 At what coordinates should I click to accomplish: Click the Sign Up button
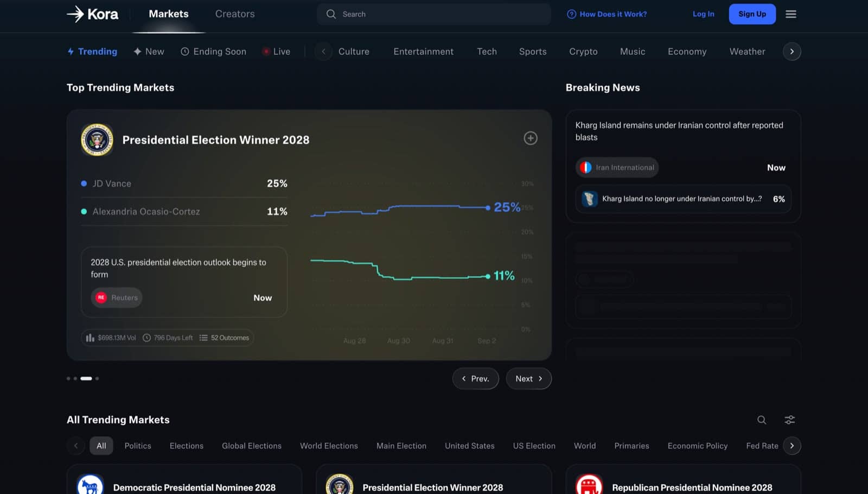(752, 14)
